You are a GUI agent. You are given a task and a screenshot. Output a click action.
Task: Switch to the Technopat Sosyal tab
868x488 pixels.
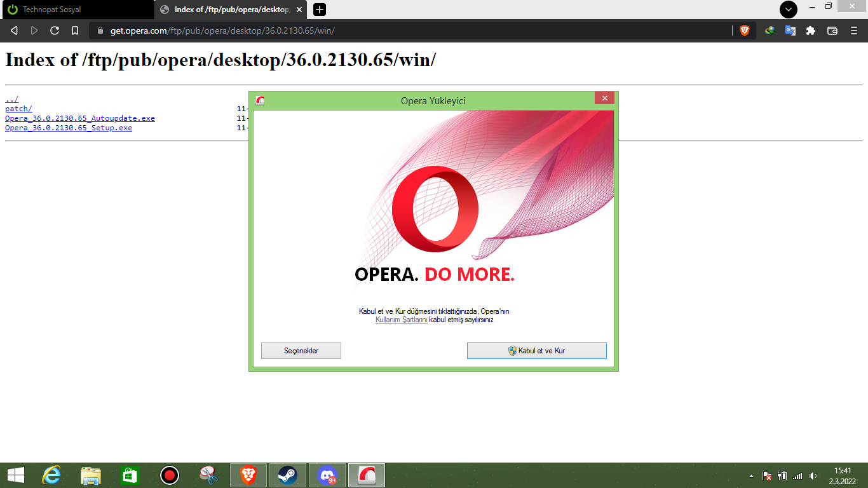tap(77, 10)
